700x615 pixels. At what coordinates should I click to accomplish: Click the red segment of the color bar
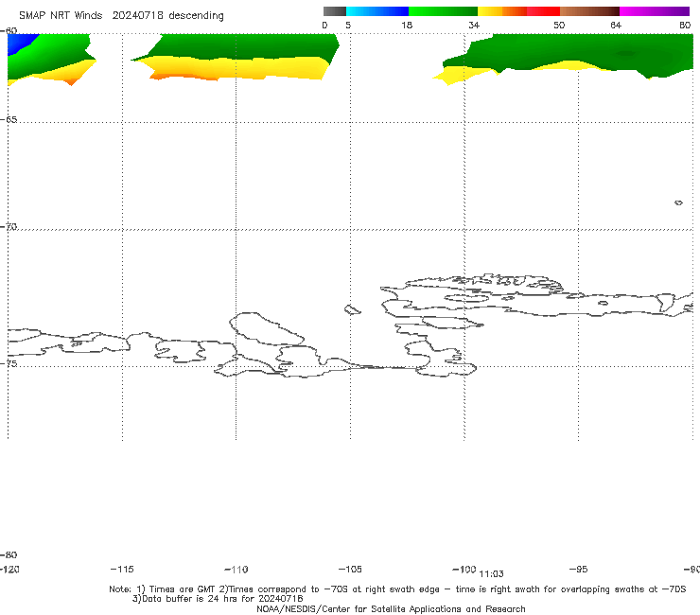coord(544,11)
